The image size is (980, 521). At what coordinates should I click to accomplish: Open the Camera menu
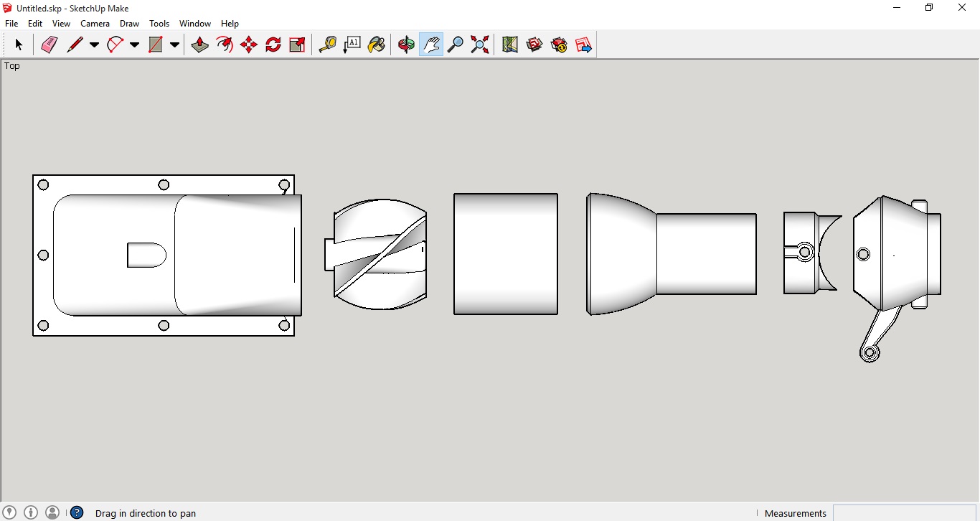[x=95, y=24]
